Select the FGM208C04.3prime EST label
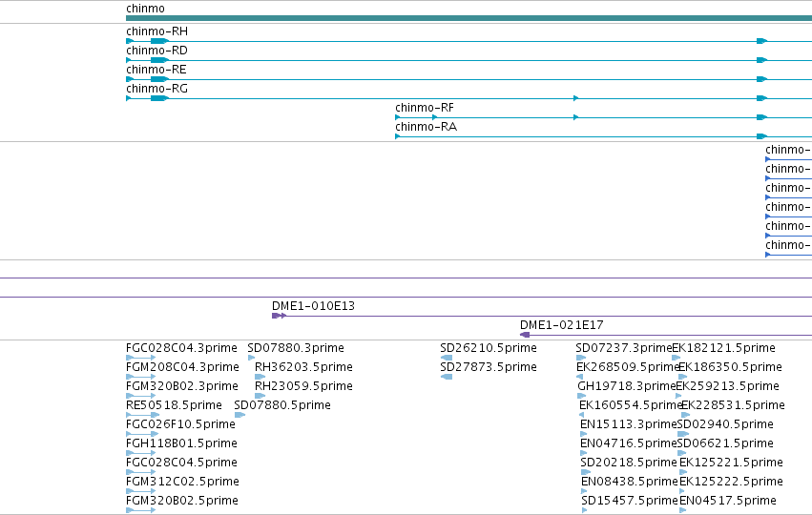 183,367
